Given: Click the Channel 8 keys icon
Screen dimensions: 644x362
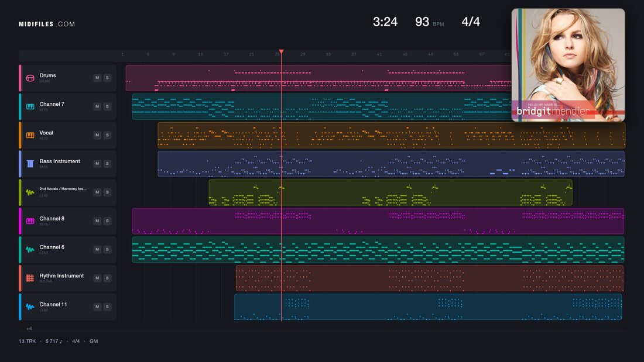Looking at the screenshot, I should 30,221.
